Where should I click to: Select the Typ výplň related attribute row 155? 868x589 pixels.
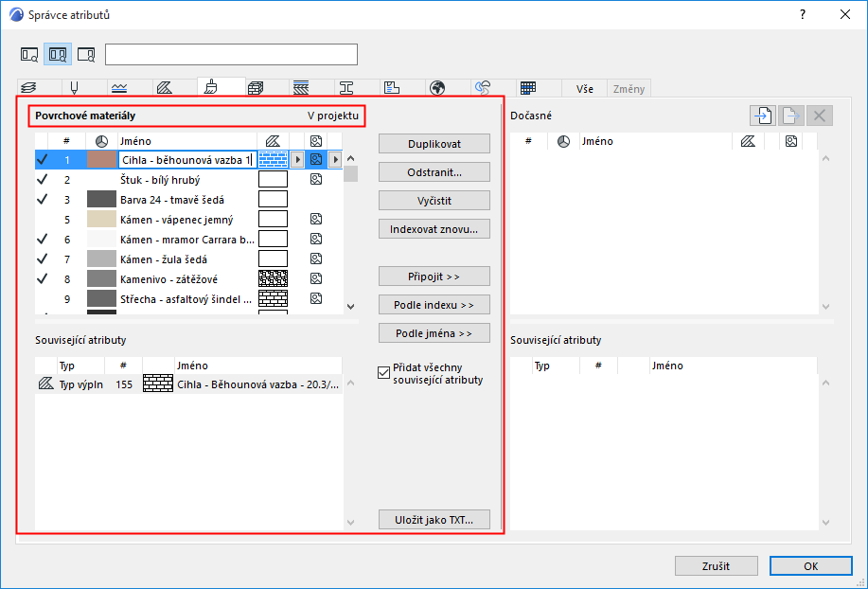click(188, 384)
